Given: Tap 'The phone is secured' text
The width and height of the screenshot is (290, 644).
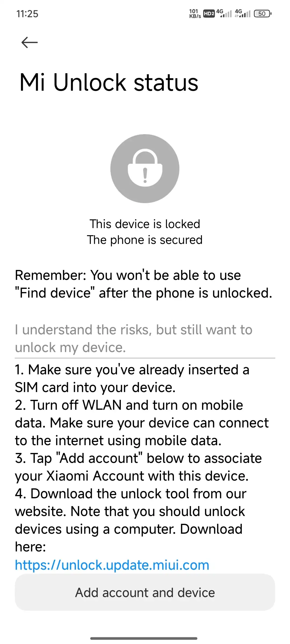Looking at the screenshot, I should (x=145, y=240).
